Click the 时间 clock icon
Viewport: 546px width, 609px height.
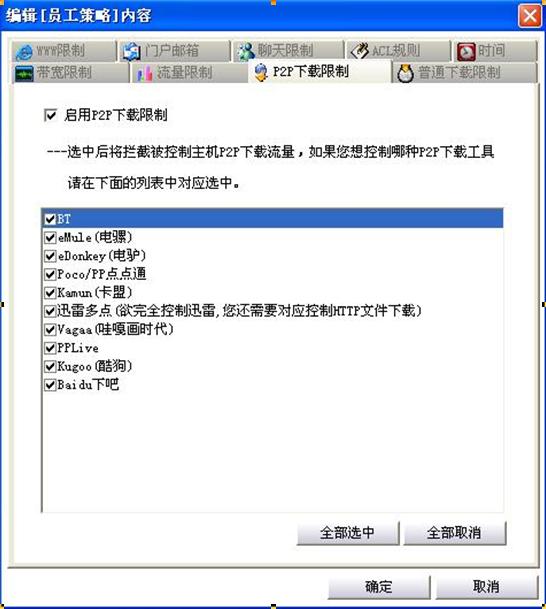coord(466,52)
